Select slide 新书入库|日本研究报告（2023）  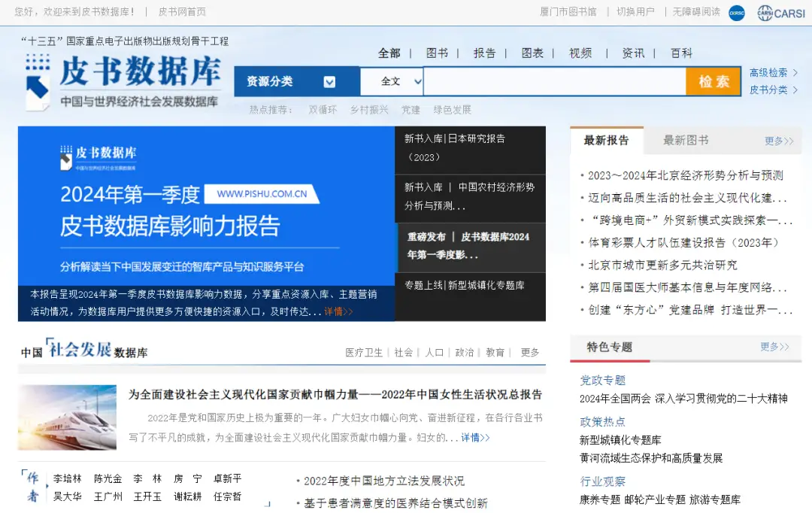[x=470, y=150]
